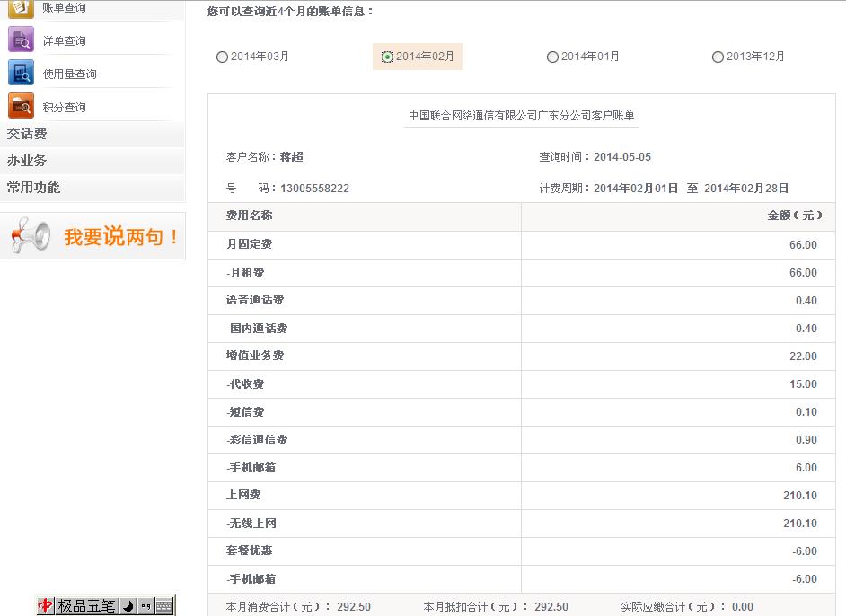Image resolution: width=846 pixels, height=616 pixels.
Task: Select the 2014年01月 radio button
Action: pyautogui.click(x=552, y=57)
